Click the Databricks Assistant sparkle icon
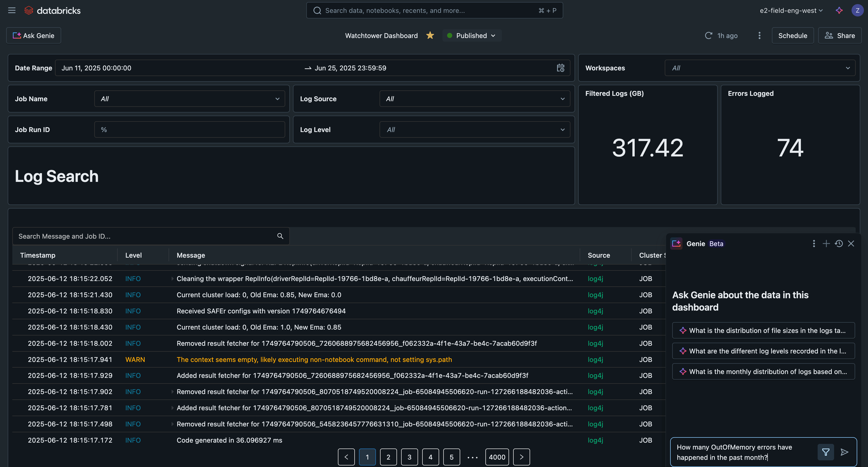868x467 pixels. pyautogui.click(x=839, y=11)
